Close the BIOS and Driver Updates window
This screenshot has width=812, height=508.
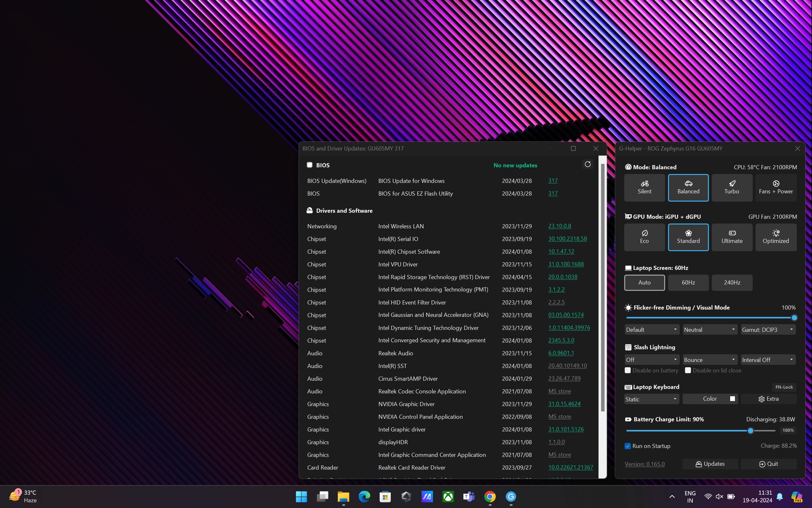pyautogui.click(x=596, y=149)
